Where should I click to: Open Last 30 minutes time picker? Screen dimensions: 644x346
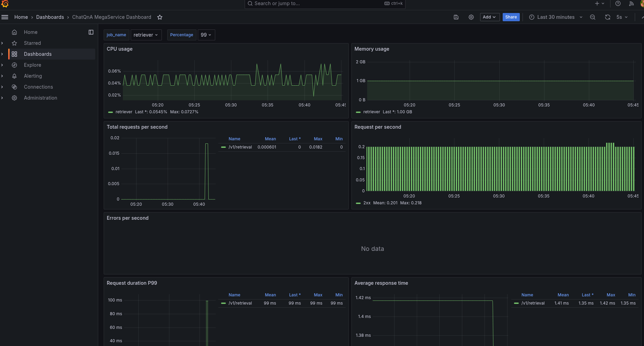(556, 17)
